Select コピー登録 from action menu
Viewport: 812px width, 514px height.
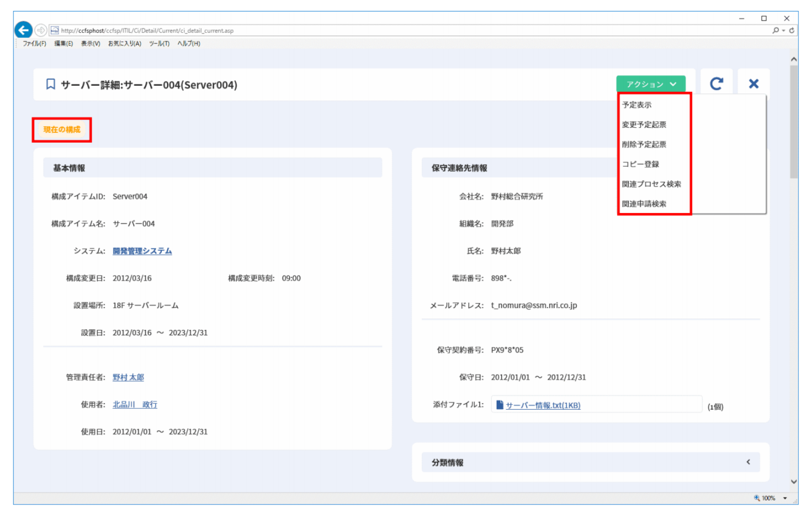click(640, 164)
